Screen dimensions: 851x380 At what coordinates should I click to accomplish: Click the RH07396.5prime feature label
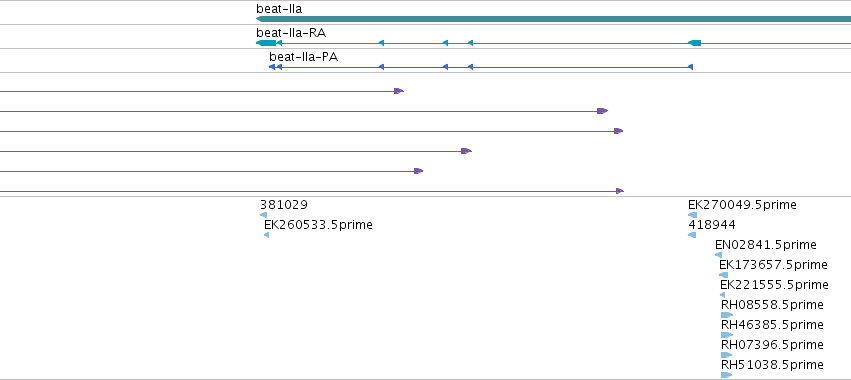point(772,345)
